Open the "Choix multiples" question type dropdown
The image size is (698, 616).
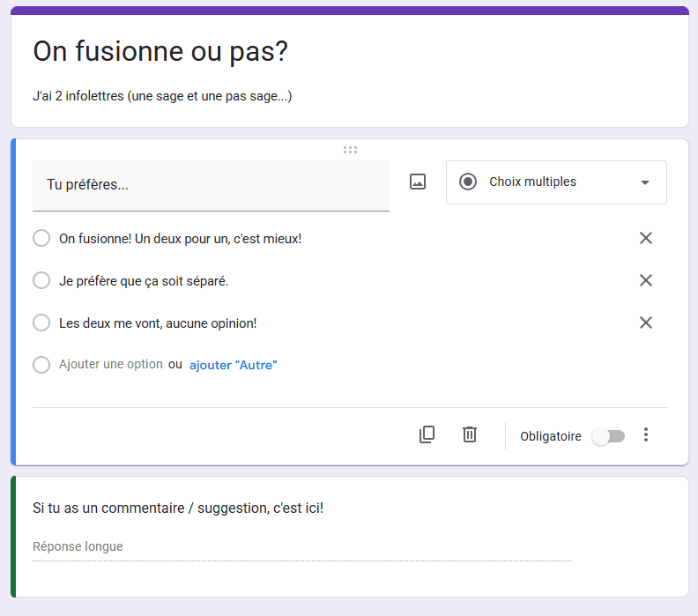click(x=555, y=182)
